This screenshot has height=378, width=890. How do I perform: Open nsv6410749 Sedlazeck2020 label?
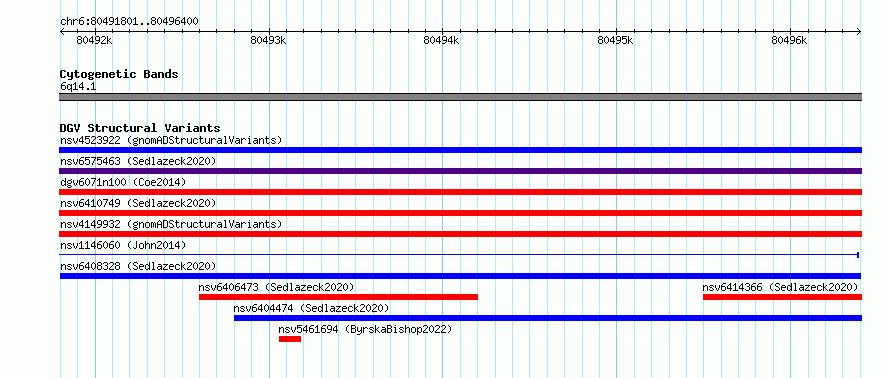click(x=138, y=203)
